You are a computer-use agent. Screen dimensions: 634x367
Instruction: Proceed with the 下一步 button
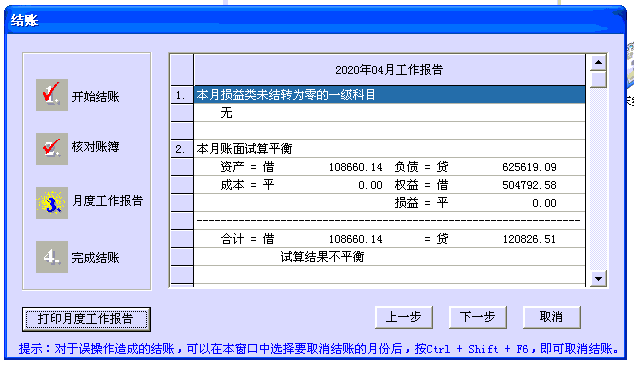pyautogui.click(x=478, y=317)
